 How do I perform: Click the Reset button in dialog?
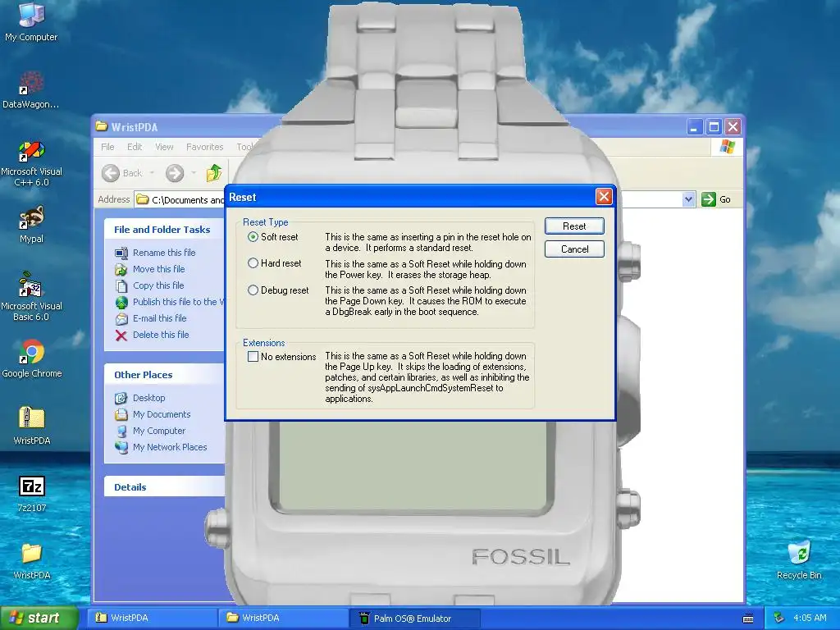tap(574, 226)
